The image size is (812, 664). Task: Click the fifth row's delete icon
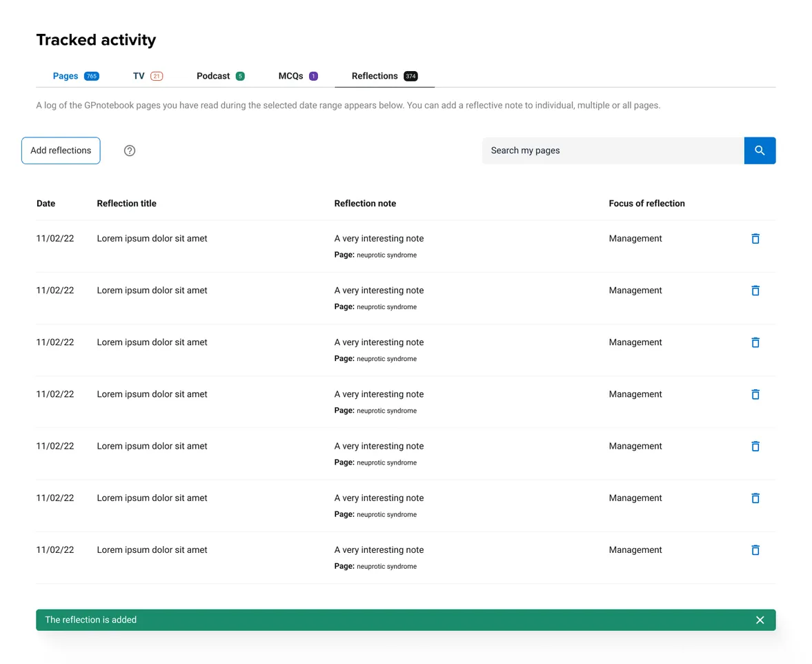tap(755, 447)
